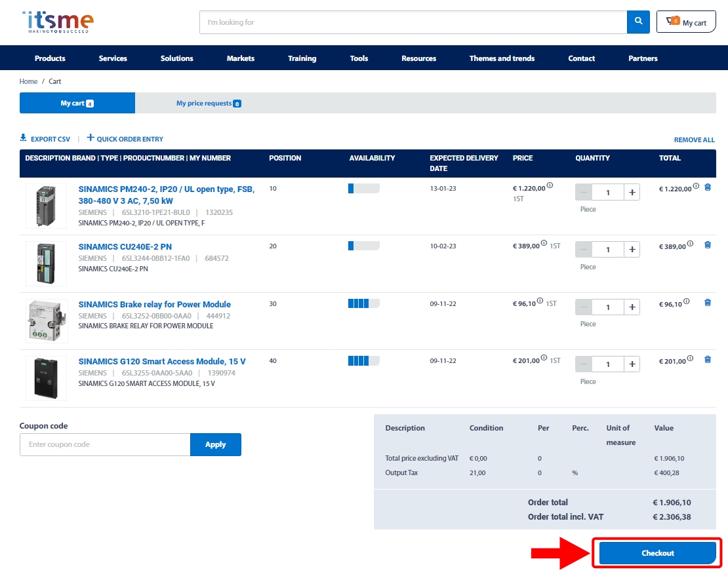
Task: Open the Themes and trends menu
Action: tap(502, 58)
